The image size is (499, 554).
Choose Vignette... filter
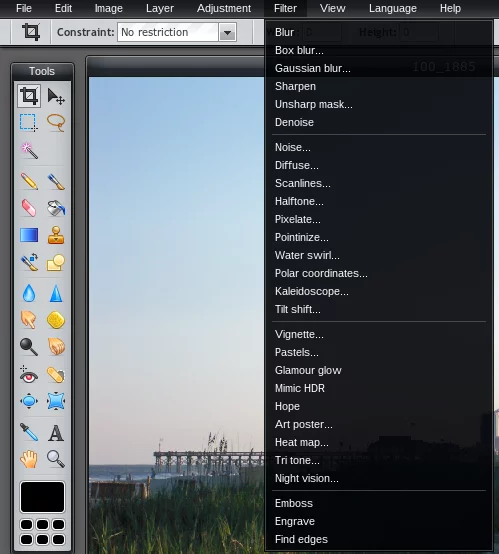pyautogui.click(x=379, y=334)
